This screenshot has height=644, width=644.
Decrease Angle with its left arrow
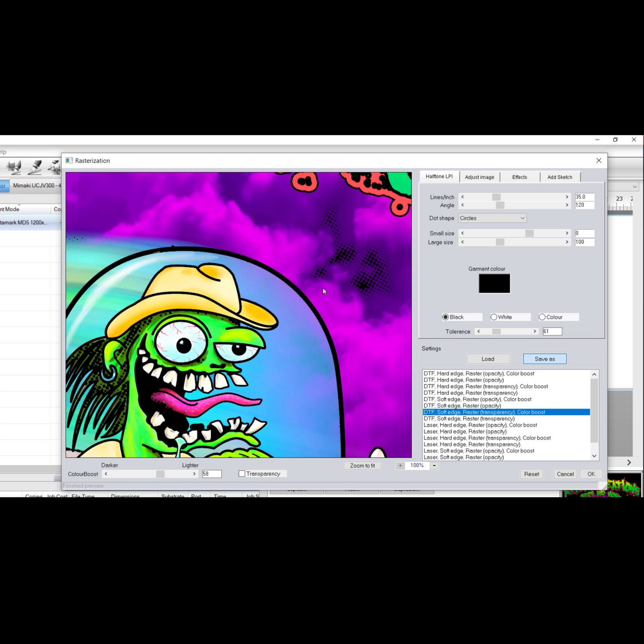point(462,205)
